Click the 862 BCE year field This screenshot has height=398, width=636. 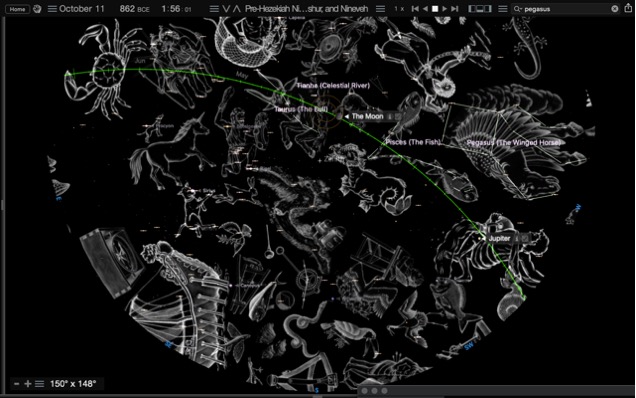pyautogui.click(x=134, y=9)
